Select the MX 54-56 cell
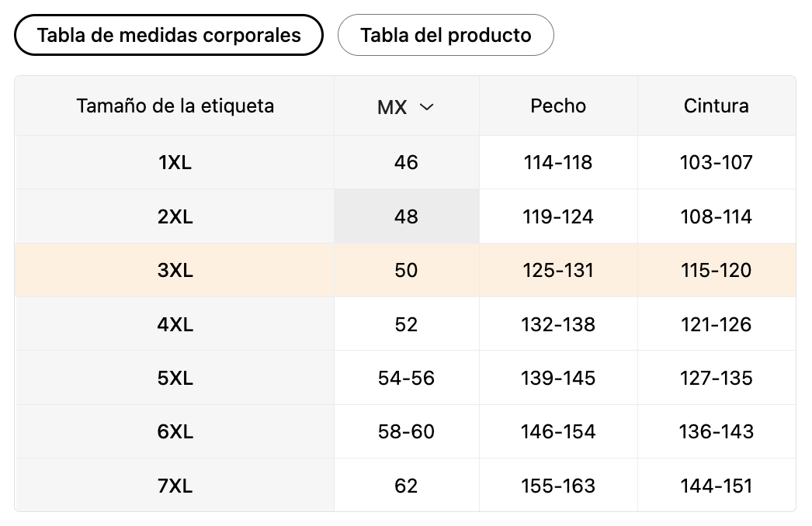812x526 pixels. pos(407,378)
